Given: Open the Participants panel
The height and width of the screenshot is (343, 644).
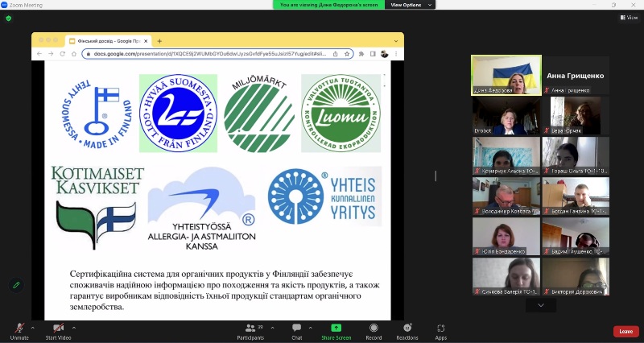Looking at the screenshot, I should [250, 331].
